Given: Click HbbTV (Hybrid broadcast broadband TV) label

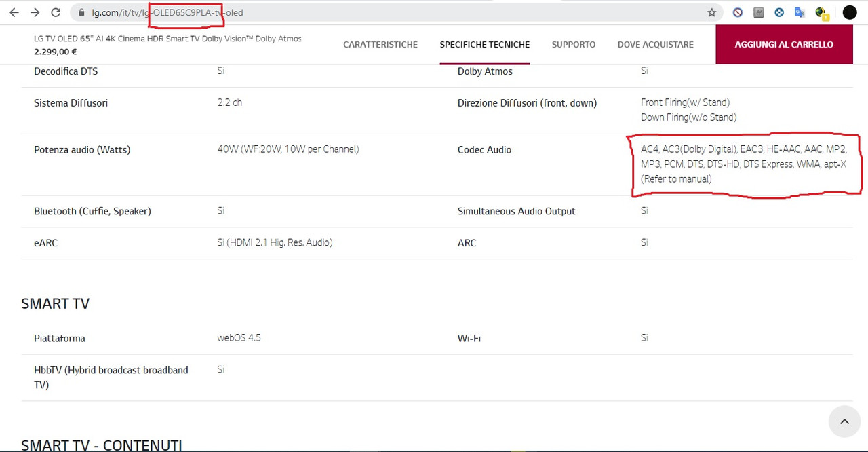Looking at the screenshot, I should [111, 377].
